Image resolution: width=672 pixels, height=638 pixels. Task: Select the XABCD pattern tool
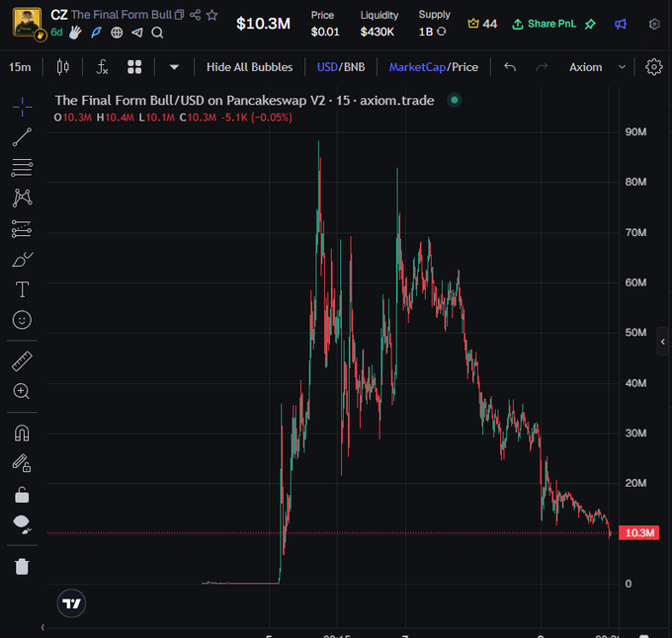[22, 198]
